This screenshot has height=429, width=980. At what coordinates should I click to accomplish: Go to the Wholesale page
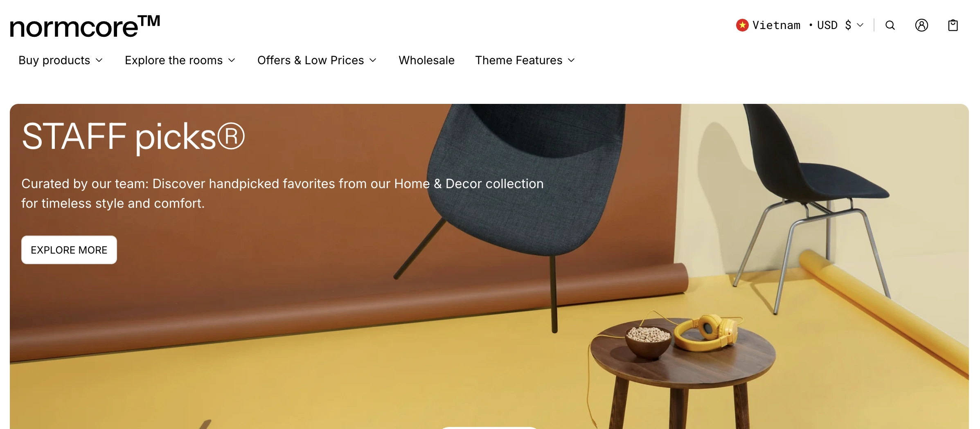(x=426, y=61)
